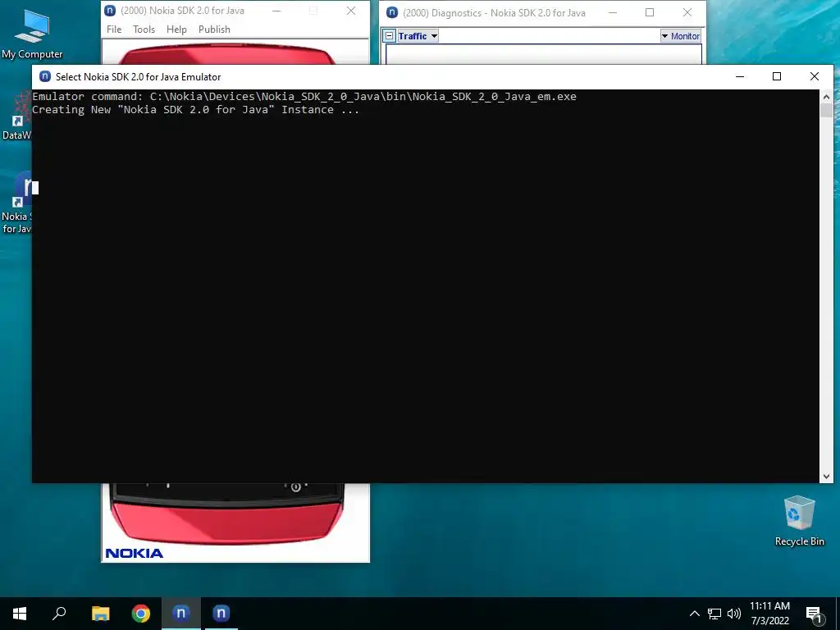Open volume control tray icon
Screen dimensions: 840x630
(x=734, y=614)
